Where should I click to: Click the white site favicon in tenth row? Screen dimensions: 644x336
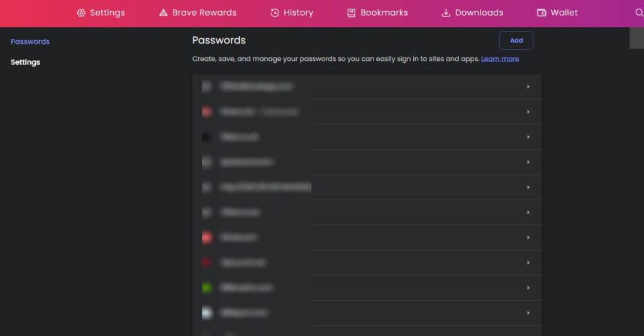click(x=207, y=313)
